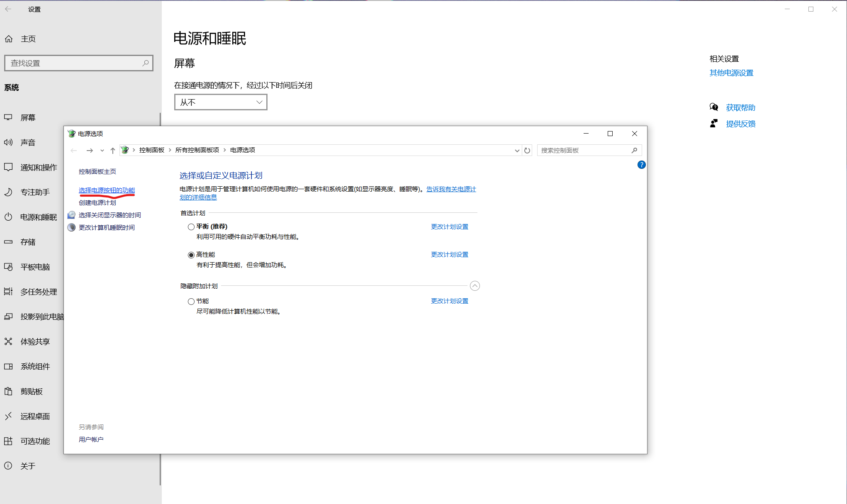The width and height of the screenshot is (847, 504).
Task: Expand the address bar history dropdown
Action: coord(517,150)
